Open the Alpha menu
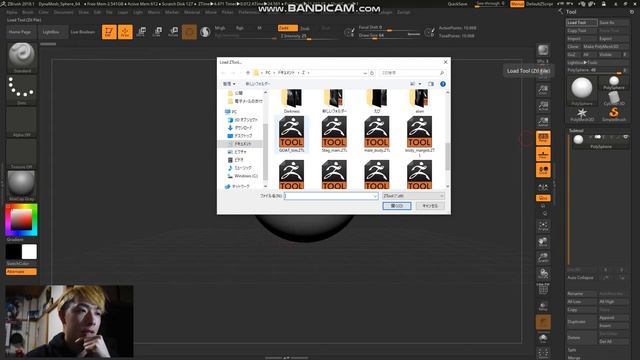Screen dimensions: 640x360 coord(12,12)
